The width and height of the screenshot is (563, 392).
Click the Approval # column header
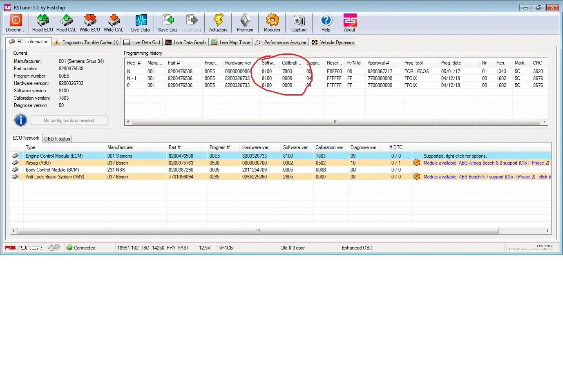[384, 63]
